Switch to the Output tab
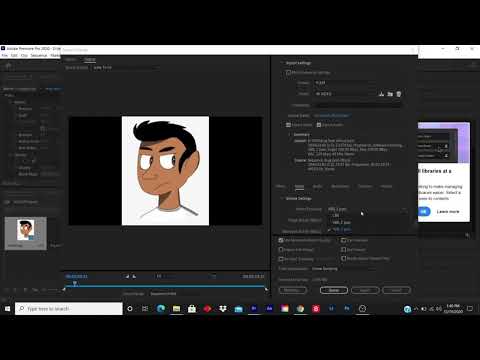The width and height of the screenshot is (480, 360). [x=90, y=59]
